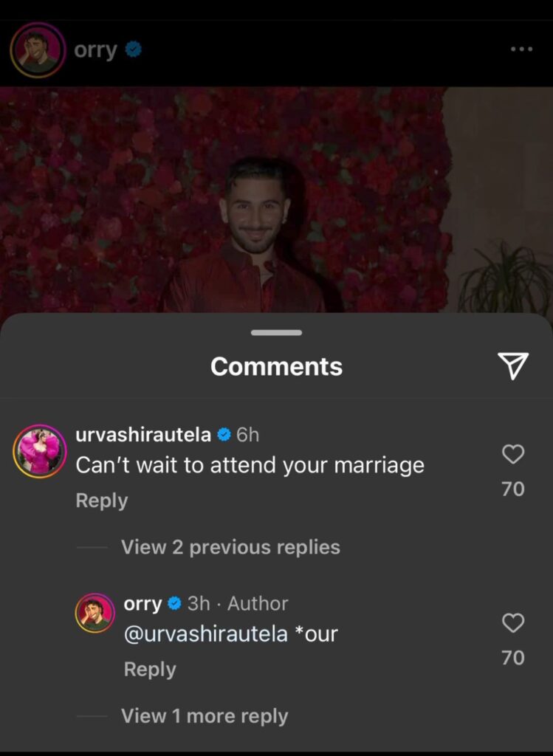Open orry's avatar beside the reply
Image resolution: width=553 pixels, height=756 pixels.
pyautogui.click(x=95, y=613)
